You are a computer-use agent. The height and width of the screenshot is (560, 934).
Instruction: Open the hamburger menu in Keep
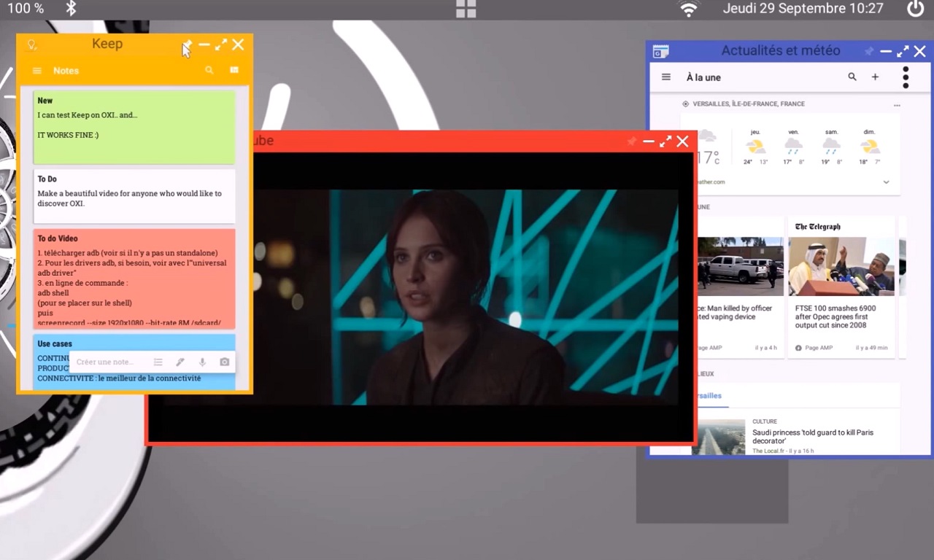point(37,71)
